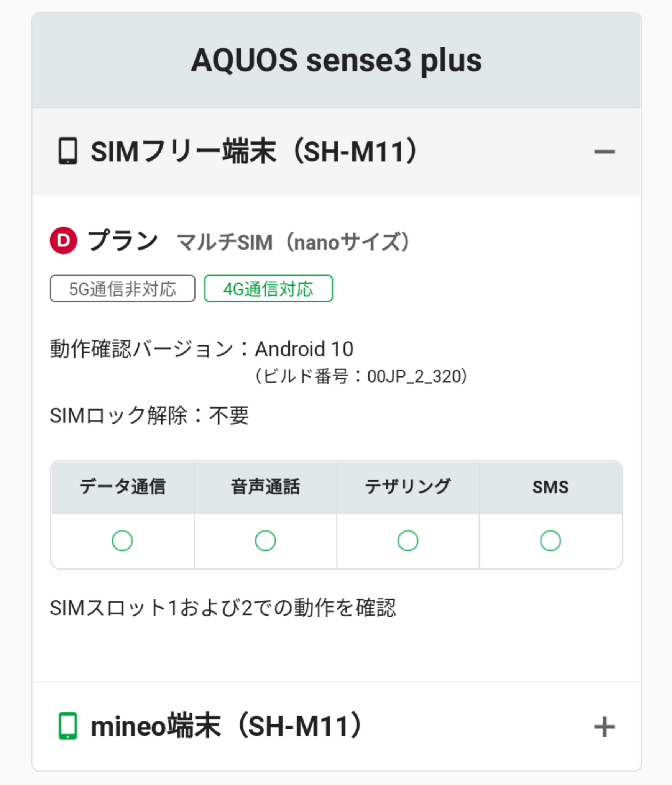
Task: Click the green circle under SMS
Action: [x=550, y=540]
